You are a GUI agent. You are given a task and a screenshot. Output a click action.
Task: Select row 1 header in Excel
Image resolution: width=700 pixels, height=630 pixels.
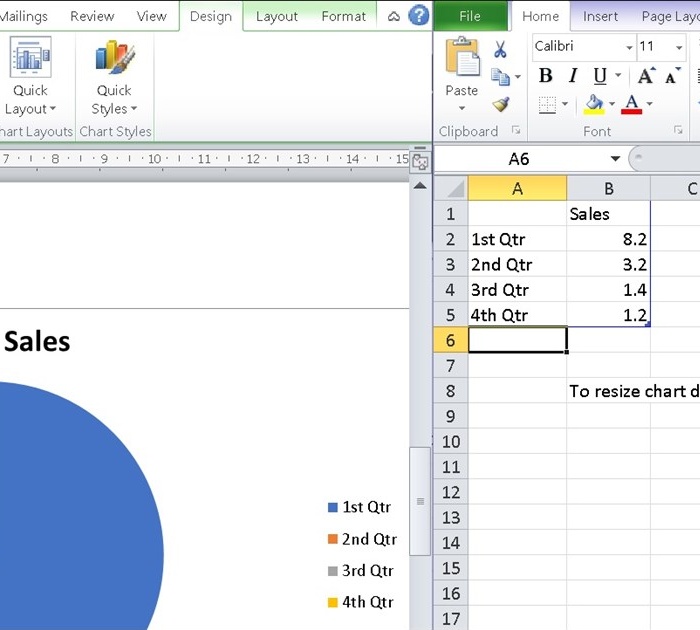451,214
